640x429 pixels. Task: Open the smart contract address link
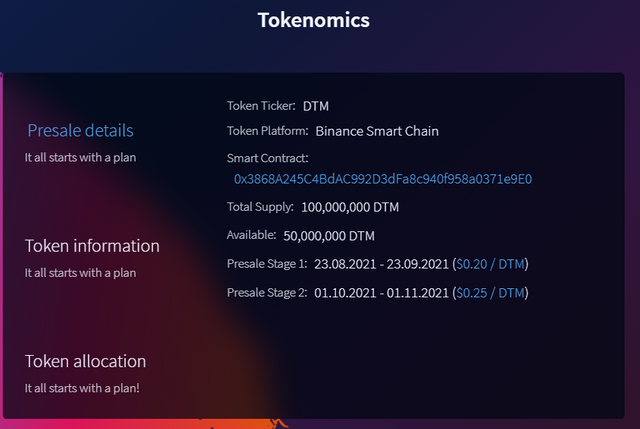383,179
